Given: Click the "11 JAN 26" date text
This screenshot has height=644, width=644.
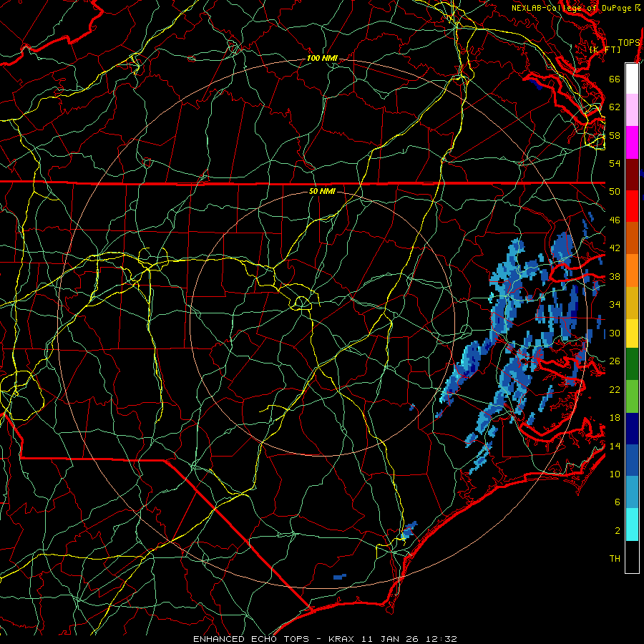Looking at the screenshot, I should pos(390,639).
